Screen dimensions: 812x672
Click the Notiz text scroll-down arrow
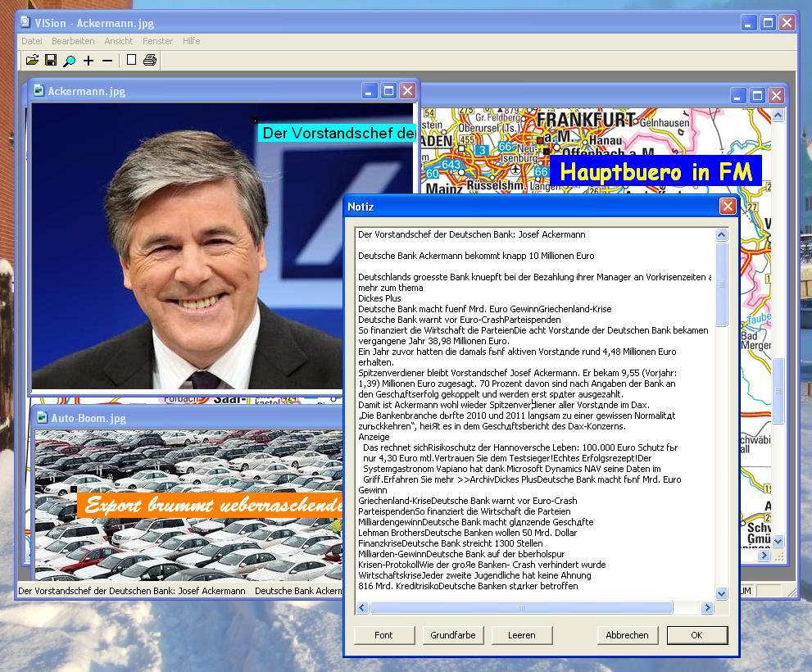click(721, 594)
